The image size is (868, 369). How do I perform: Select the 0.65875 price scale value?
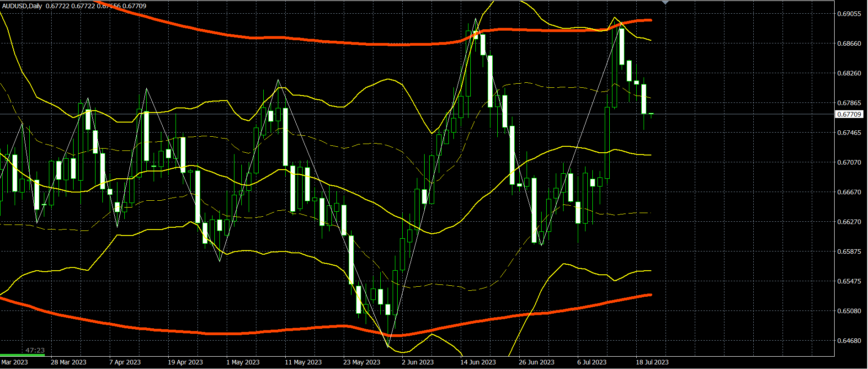pyautogui.click(x=849, y=251)
